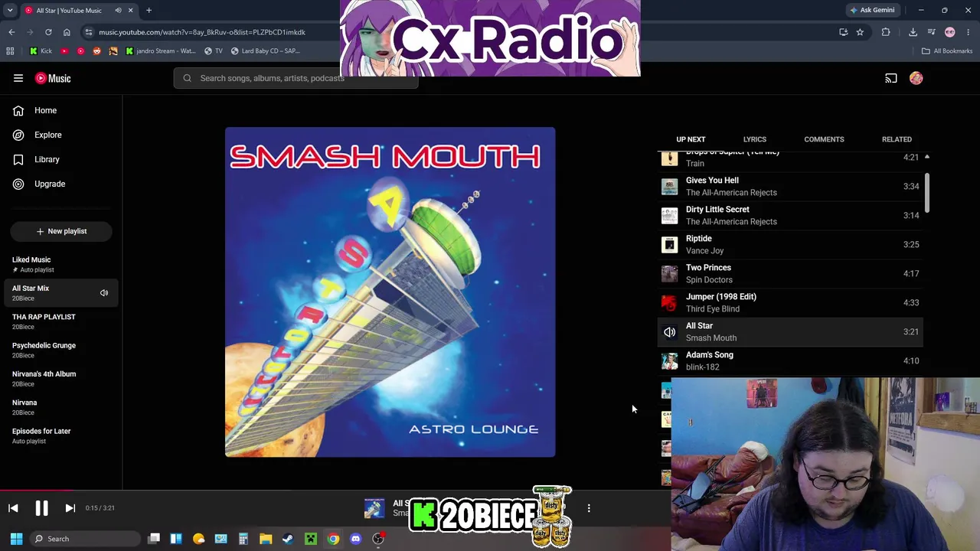Skip to the previous track
The width and height of the screenshot is (980, 551).
pos(13,508)
